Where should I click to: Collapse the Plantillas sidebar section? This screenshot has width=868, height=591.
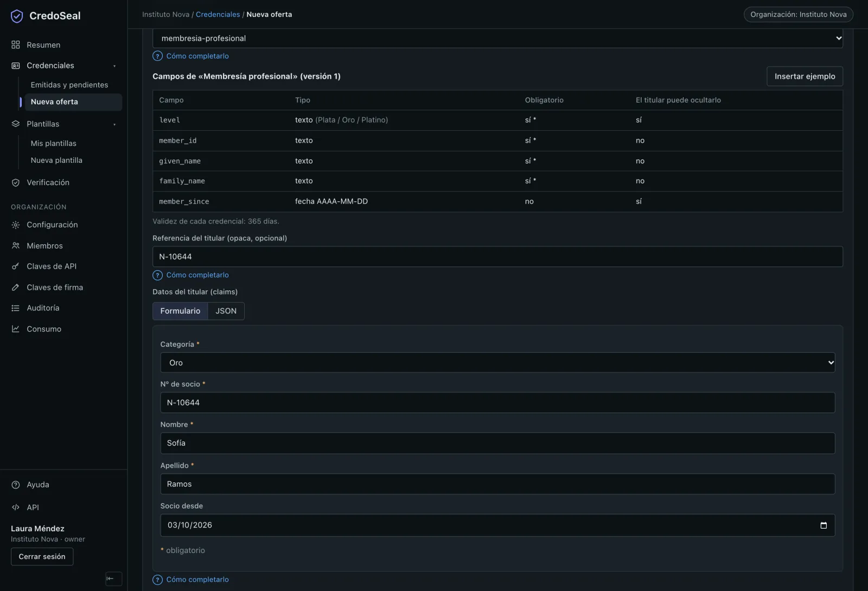click(114, 125)
